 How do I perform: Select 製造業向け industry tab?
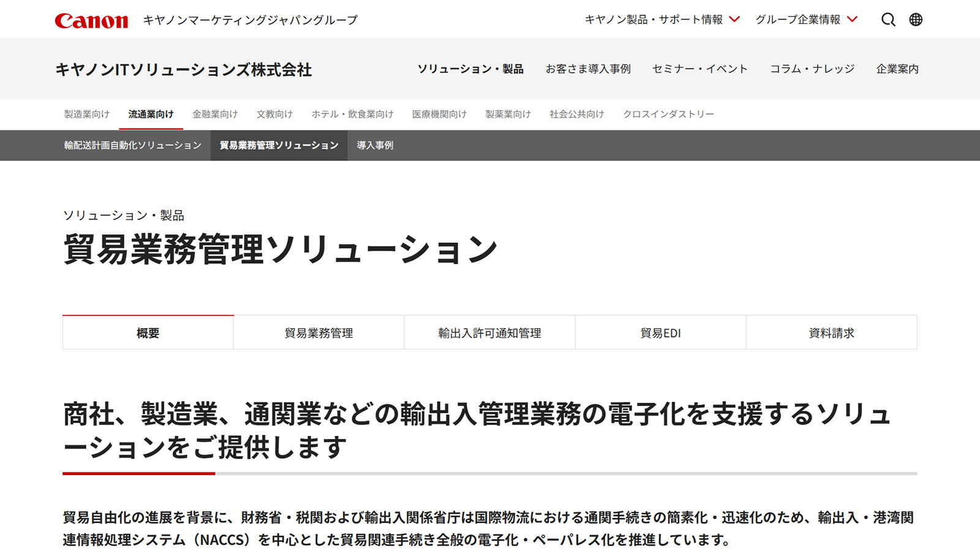[x=87, y=114]
